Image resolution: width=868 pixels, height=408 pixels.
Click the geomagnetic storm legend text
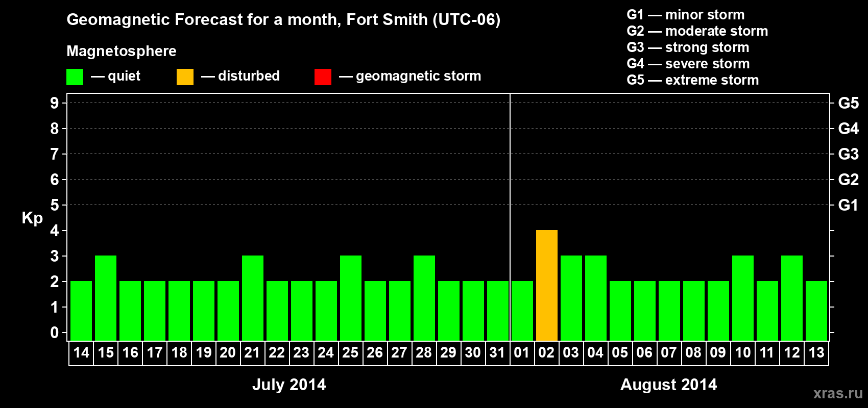pyautogui.click(x=418, y=76)
